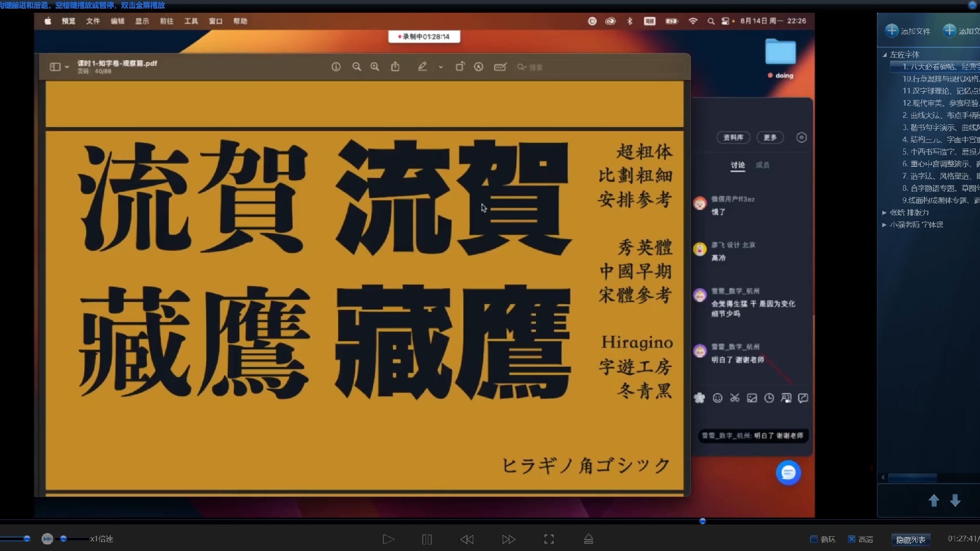Click the rewind button
The height and width of the screenshot is (551, 980).
pos(467,539)
